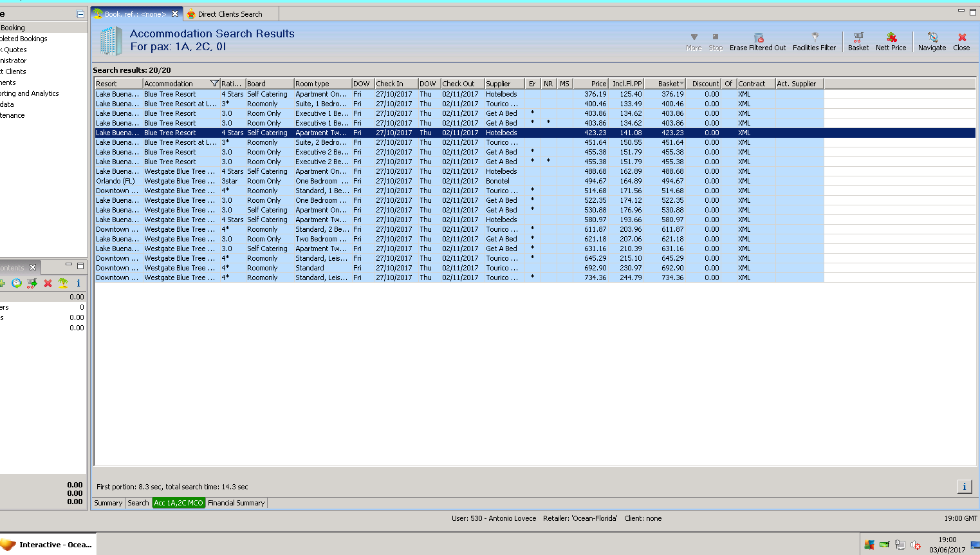Screen dimensions: 980x555
Task: Click the muted speaker icon in system tray
Action: tap(916, 545)
